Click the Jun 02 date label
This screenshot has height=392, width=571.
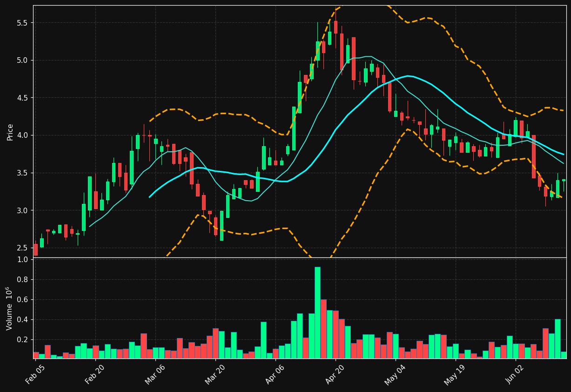515,375
